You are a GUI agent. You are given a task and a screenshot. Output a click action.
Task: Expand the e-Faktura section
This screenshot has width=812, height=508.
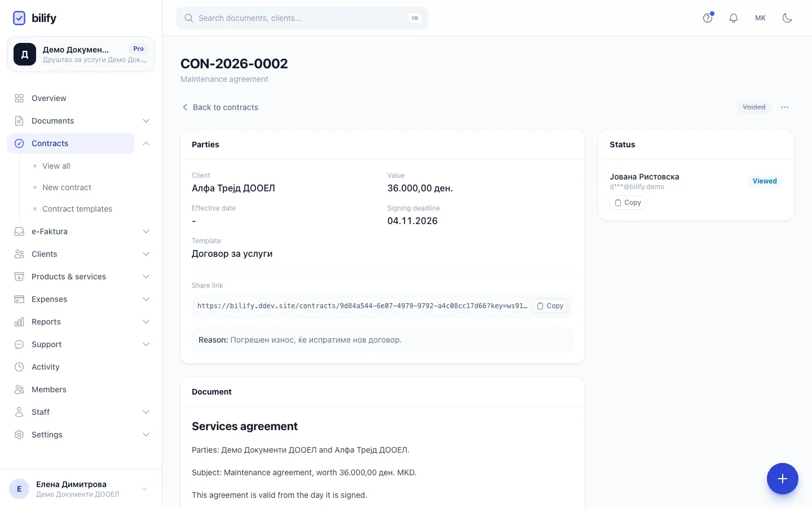pyautogui.click(x=81, y=231)
